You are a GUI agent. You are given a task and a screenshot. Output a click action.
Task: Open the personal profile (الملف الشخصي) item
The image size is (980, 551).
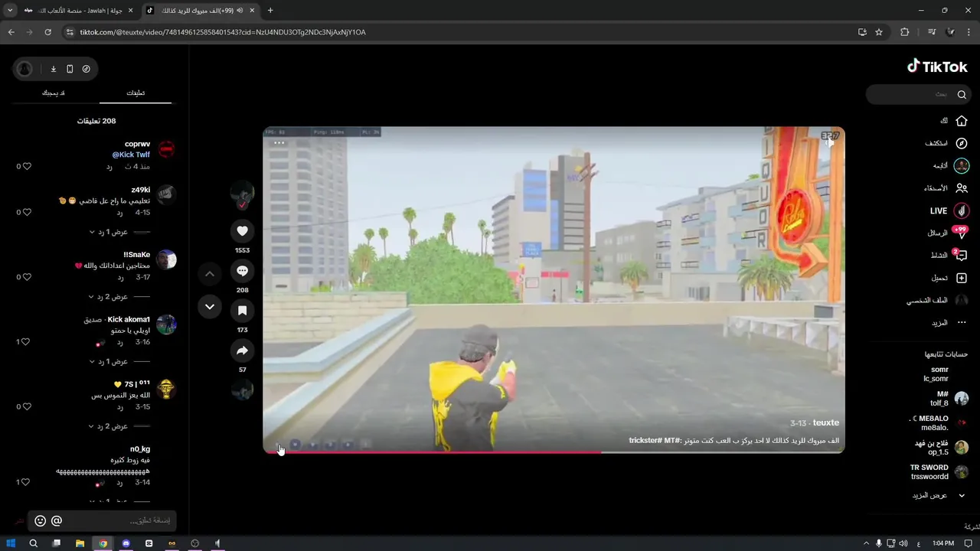[938, 300]
